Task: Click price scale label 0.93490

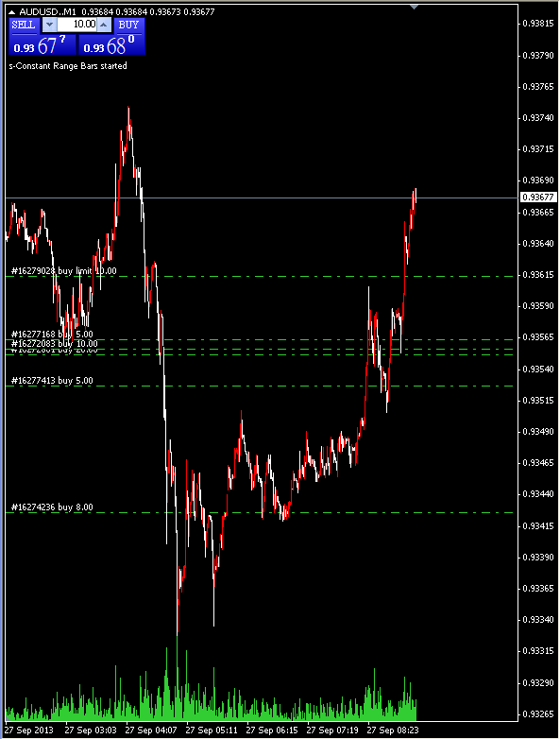Action: click(x=538, y=432)
